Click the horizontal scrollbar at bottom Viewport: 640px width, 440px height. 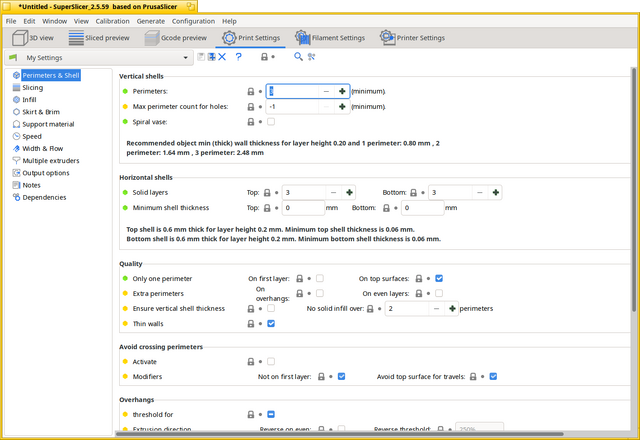(340, 434)
